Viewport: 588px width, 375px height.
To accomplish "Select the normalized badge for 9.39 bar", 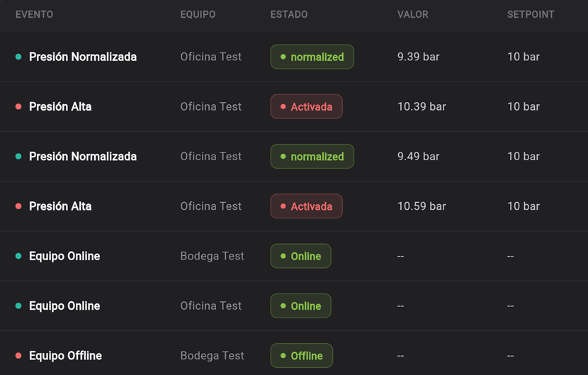I will (312, 57).
